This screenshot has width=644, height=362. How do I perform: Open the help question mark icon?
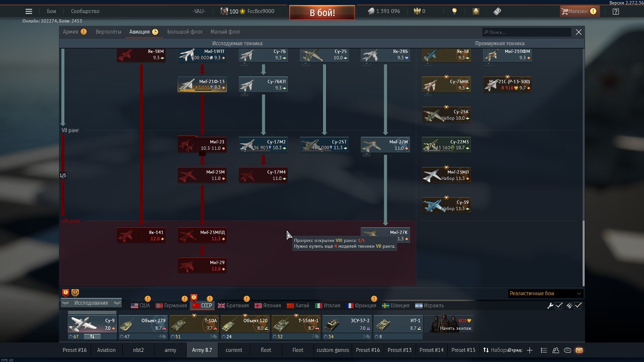(x=616, y=11)
